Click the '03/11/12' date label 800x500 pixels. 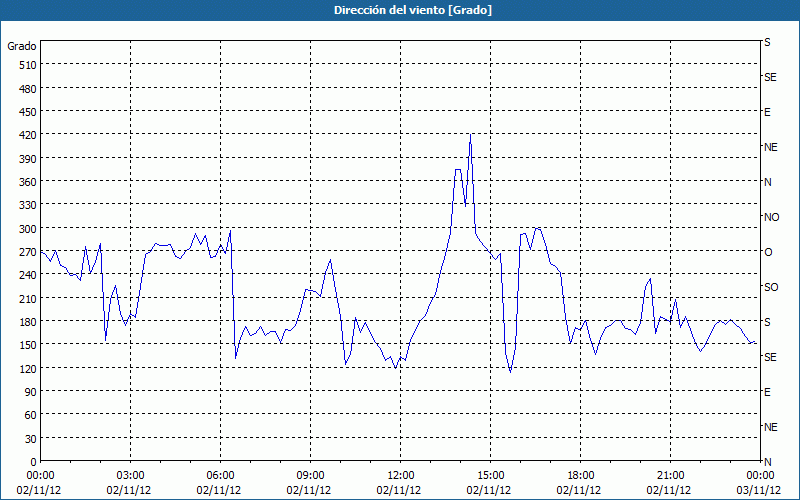pyautogui.click(x=759, y=490)
